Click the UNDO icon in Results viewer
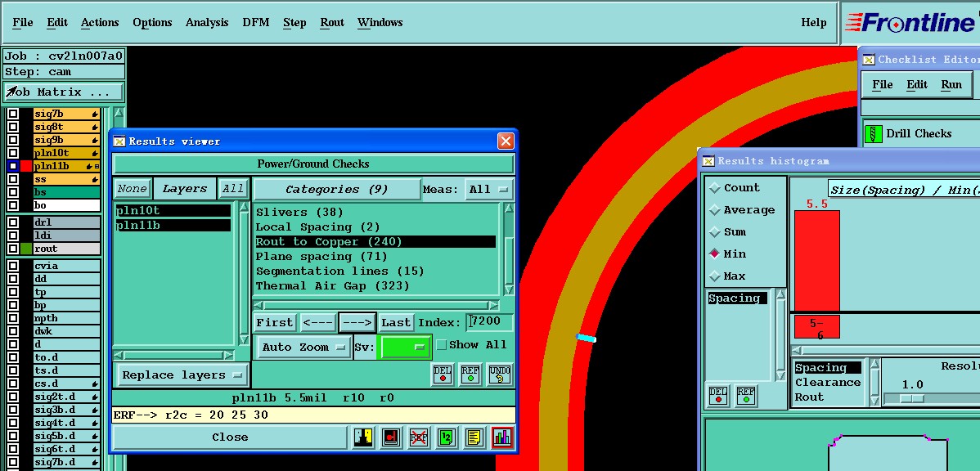Viewport: 980px width, 471px height. point(500,375)
